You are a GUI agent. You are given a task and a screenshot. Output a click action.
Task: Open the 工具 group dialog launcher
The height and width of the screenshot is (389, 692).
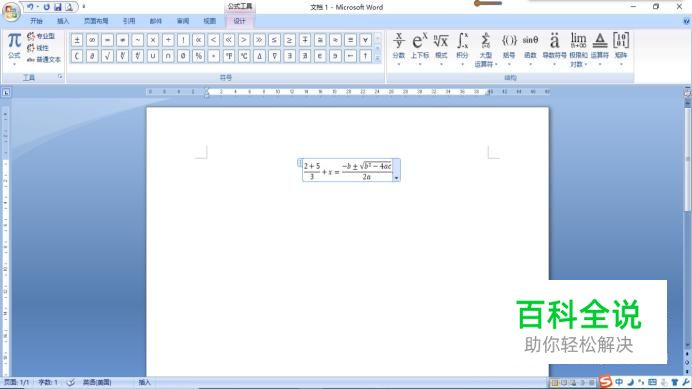60,77
